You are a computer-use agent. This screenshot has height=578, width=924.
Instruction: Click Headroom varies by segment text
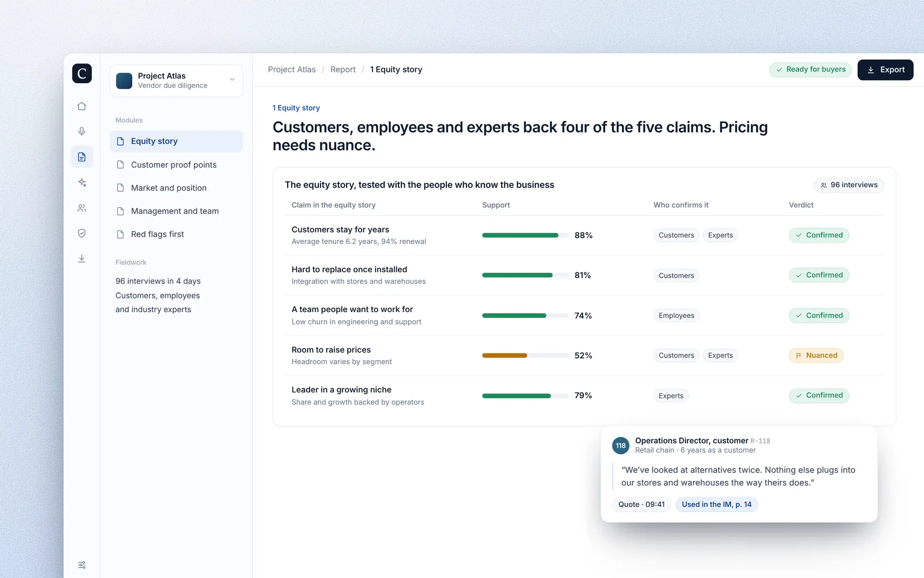pos(342,362)
